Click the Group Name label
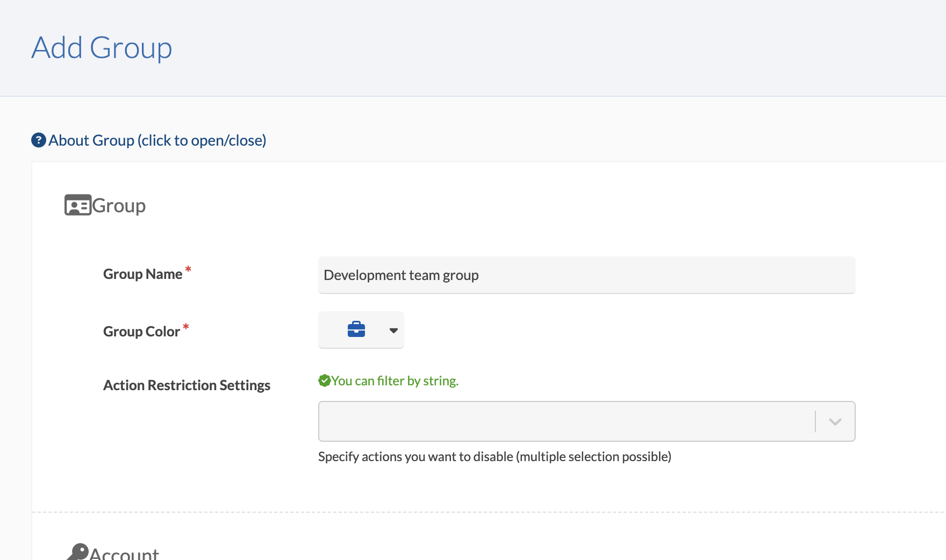The height and width of the screenshot is (560, 946). pos(142,274)
